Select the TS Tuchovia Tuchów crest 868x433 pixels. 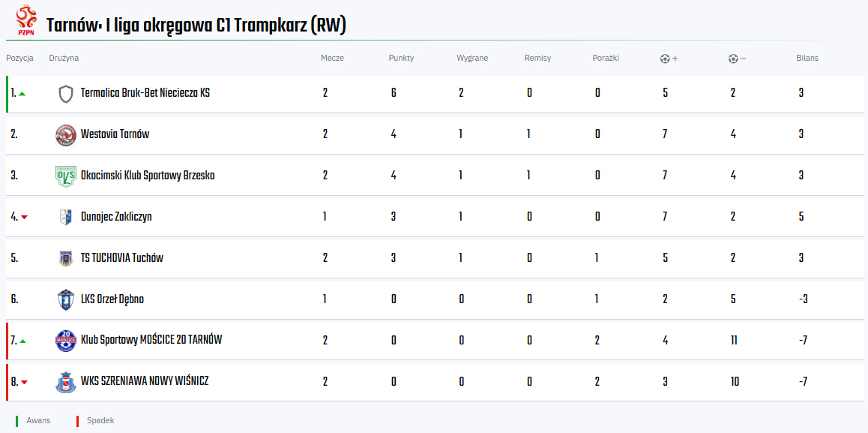point(66,258)
